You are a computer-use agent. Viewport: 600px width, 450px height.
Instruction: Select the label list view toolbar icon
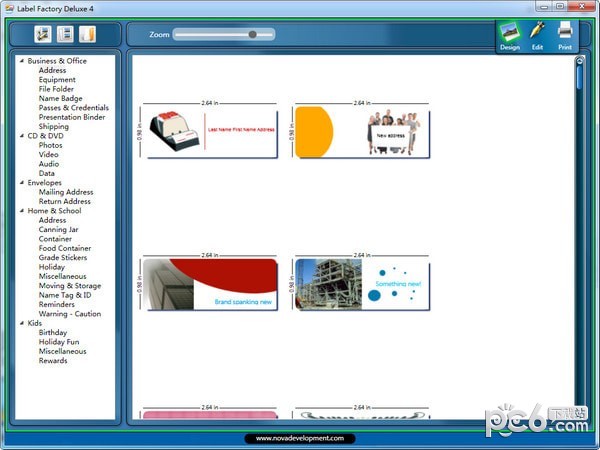(x=65, y=34)
